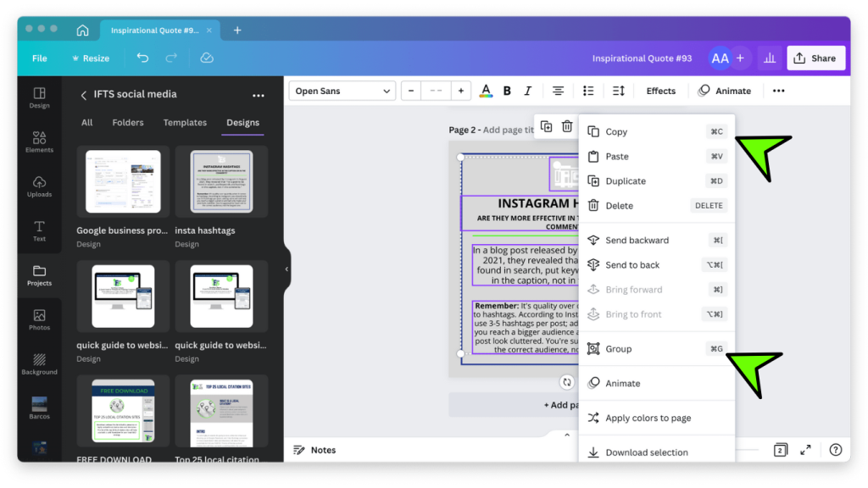The height and width of the screenshot is (488, 868).
Task: Open the Uploads sidebar panel
Action: pyautogui.click(x=39, y=186)
